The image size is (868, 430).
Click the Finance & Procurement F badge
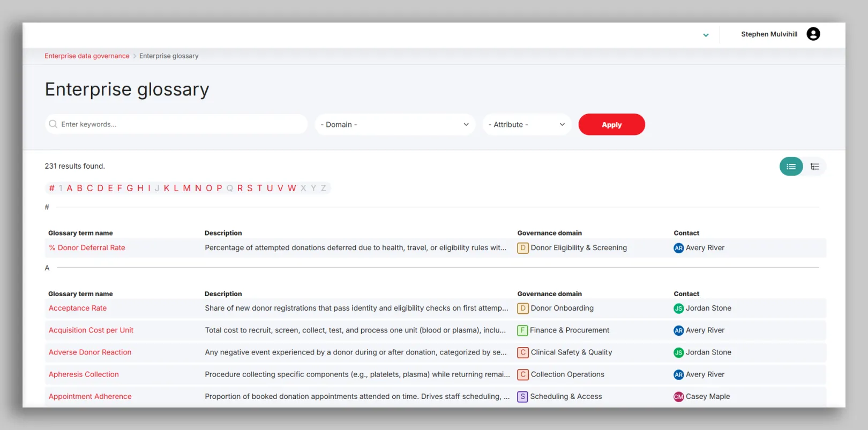click(x=522, y=330)
